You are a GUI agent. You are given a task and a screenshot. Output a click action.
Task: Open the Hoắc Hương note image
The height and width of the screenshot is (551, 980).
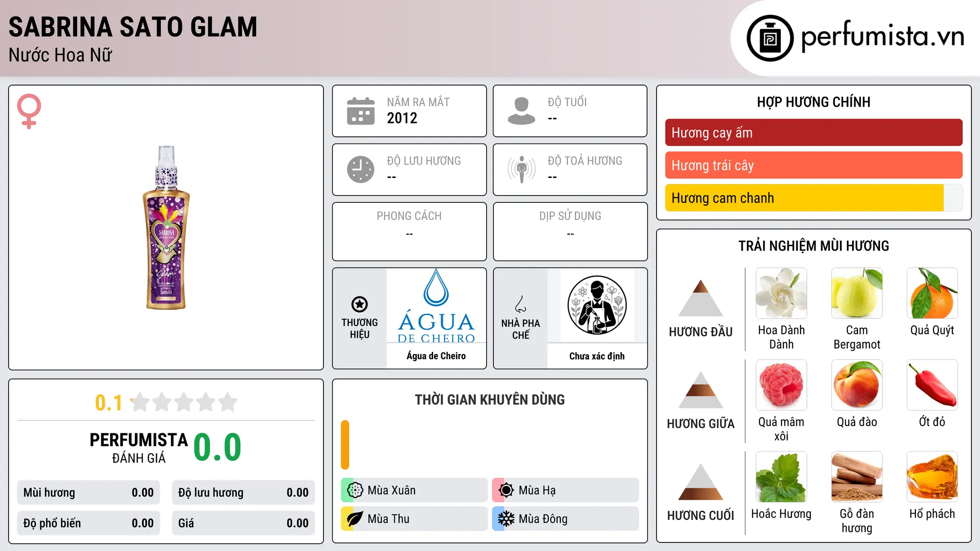click(x=781, y=477)
